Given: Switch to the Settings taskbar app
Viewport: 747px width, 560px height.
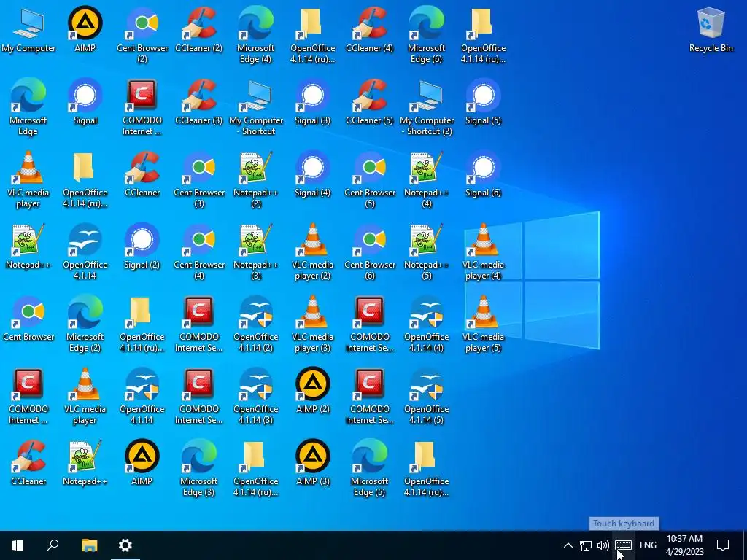Looking at the screenshot, I should [x=125, y=545].
